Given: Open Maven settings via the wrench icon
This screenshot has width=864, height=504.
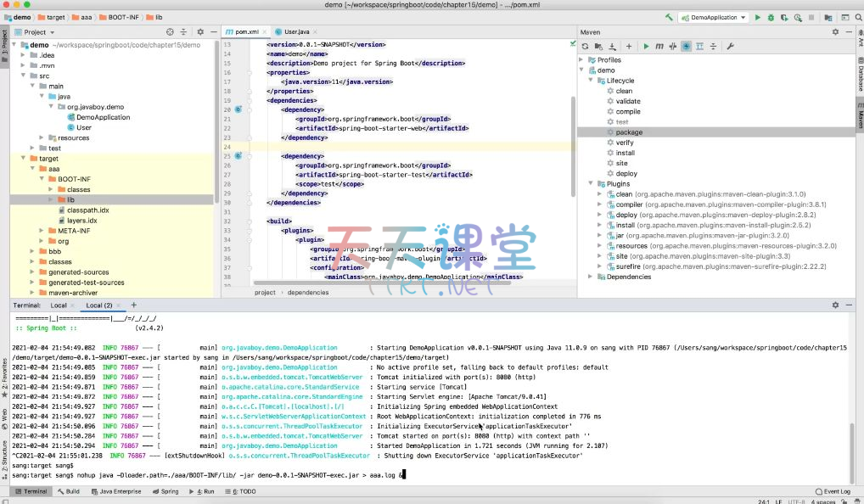Looking at the screenshot, I should 730,46.
